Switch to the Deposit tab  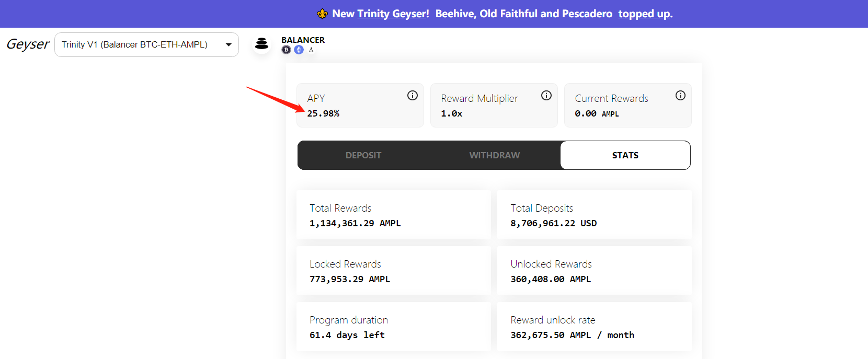pyautogui.click(x=363, y=155)
